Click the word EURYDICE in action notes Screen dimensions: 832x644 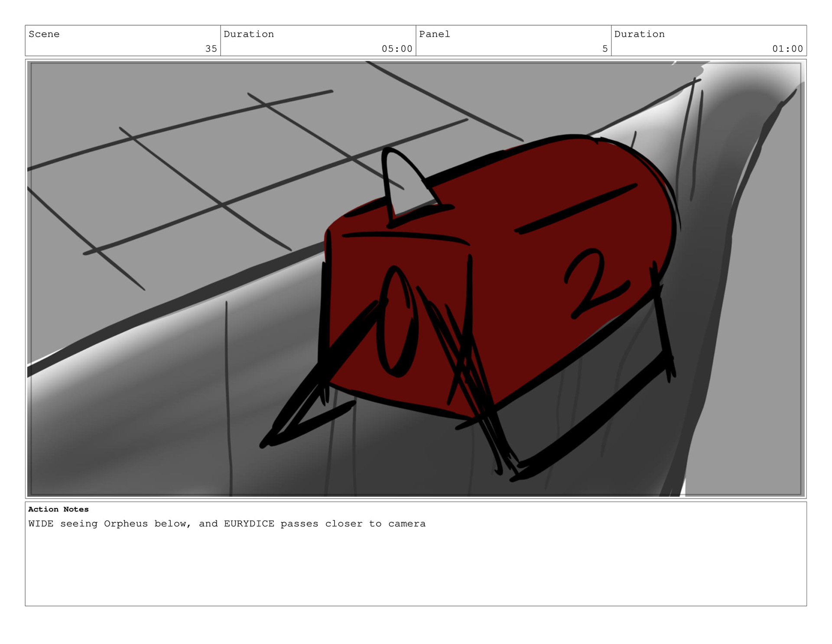tap(249, 524)
